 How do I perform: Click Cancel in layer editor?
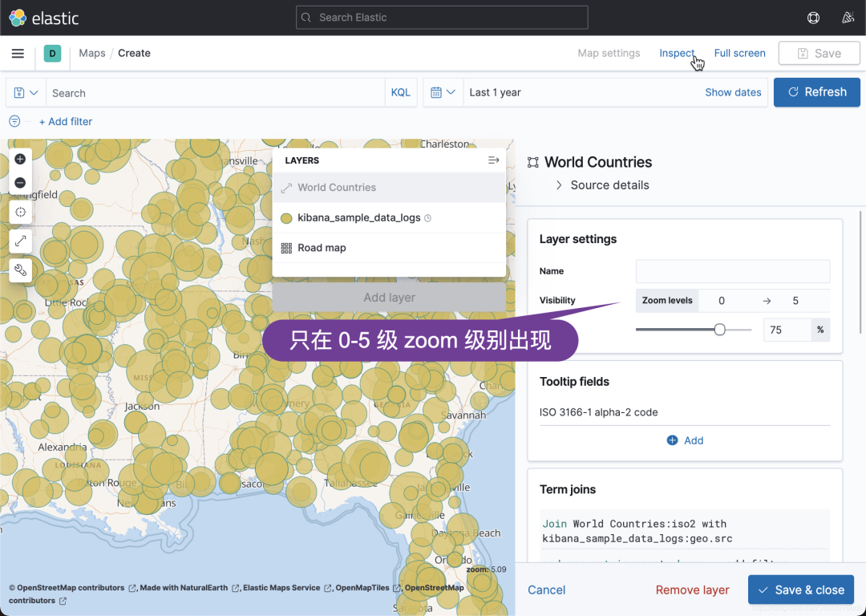(x=546, y=590)
